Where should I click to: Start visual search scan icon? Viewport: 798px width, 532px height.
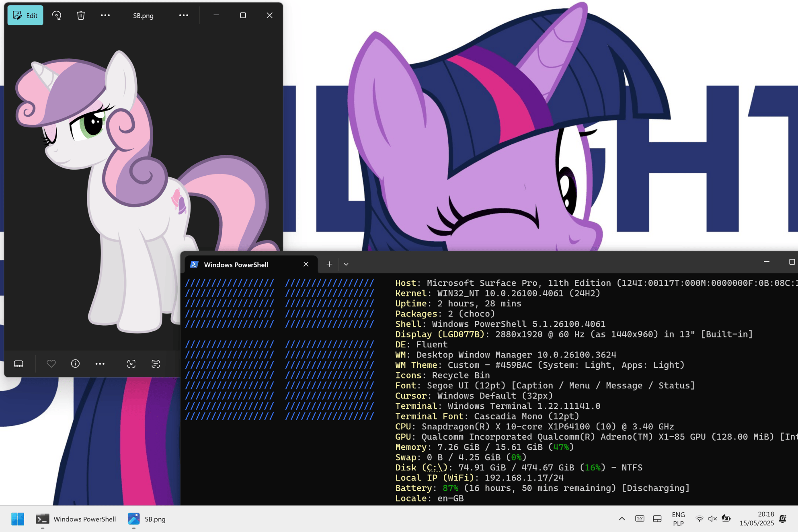[x=131, y=364]
